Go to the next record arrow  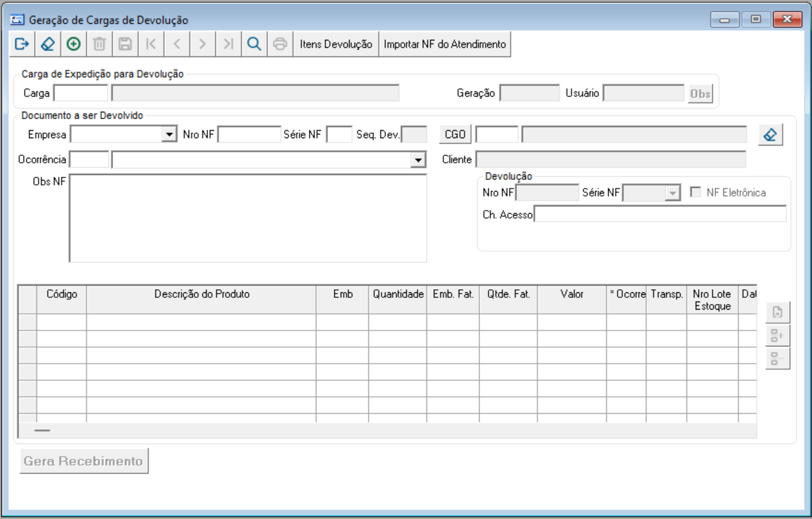click(202, 44)
